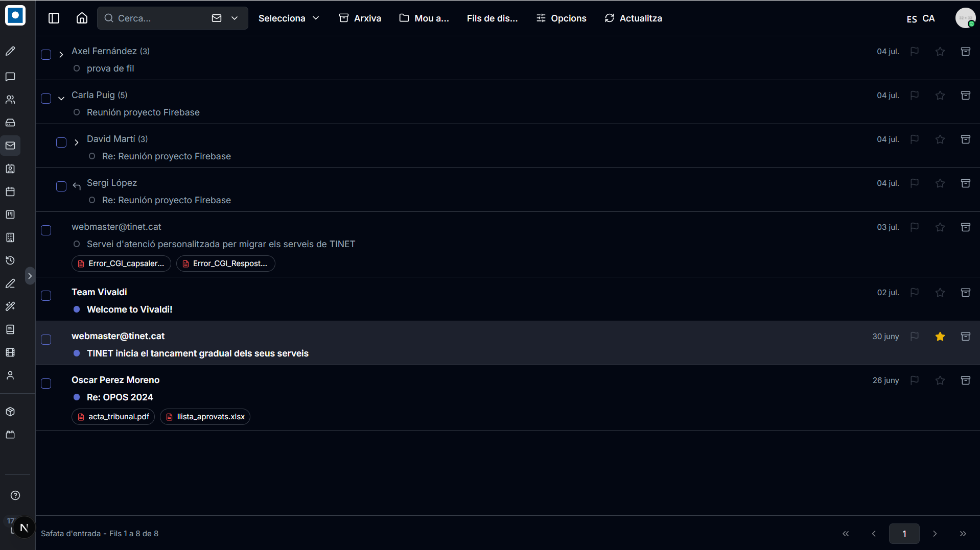This screenshot has height=550, width=980.
Task: Open the contacts book sidebar icon
Action: coord(10,169)
